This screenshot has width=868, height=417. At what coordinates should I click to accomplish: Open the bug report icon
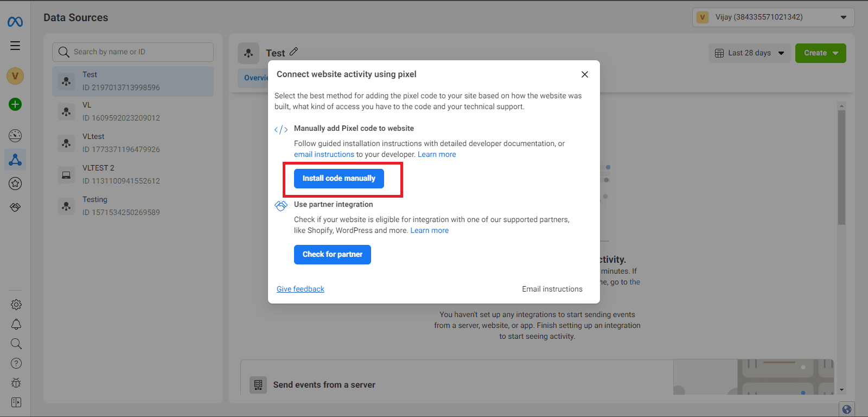tap(16, 383)
